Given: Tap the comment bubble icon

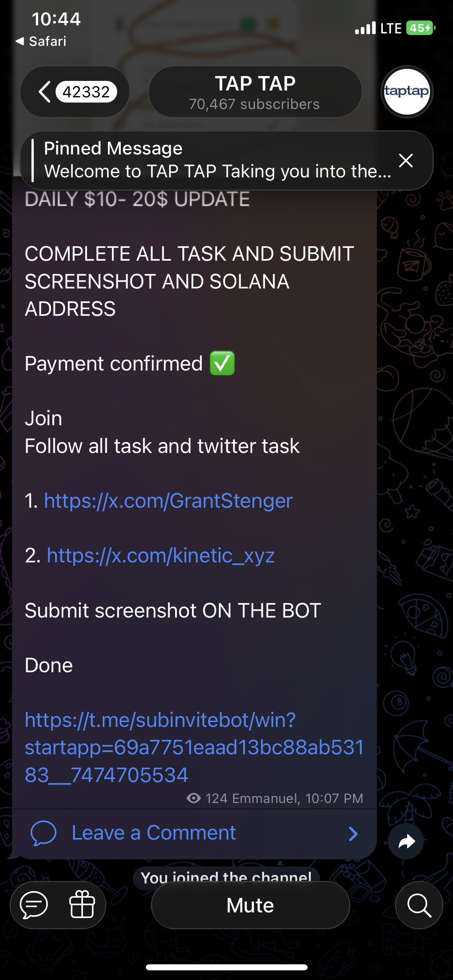Looking at the screenshot, I should point(43,833).
